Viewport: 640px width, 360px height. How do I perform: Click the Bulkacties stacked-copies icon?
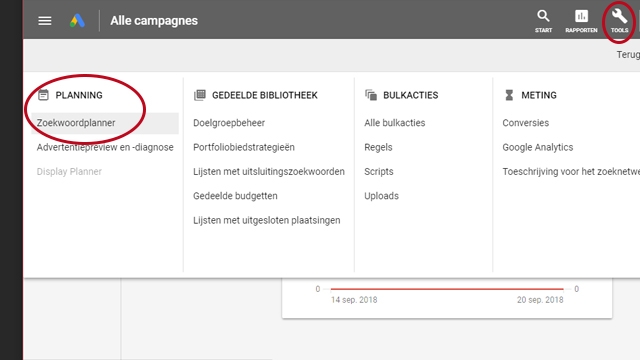(x=371, y=95)
